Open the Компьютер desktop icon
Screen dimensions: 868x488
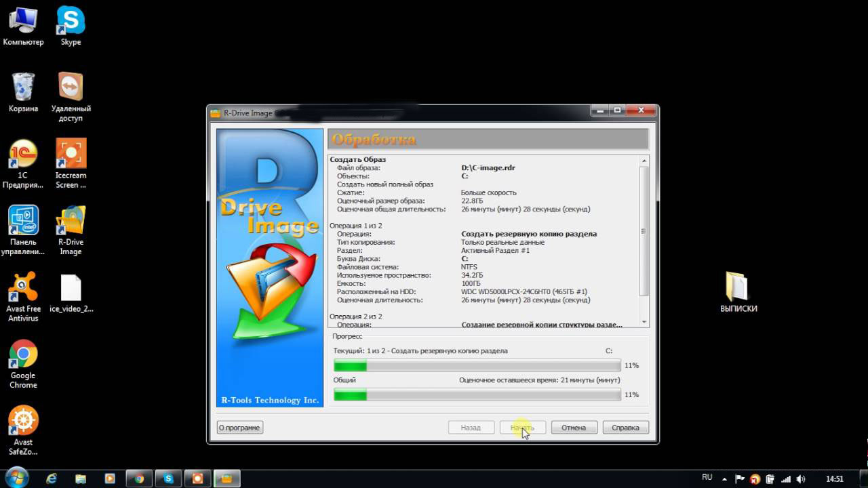23,27
